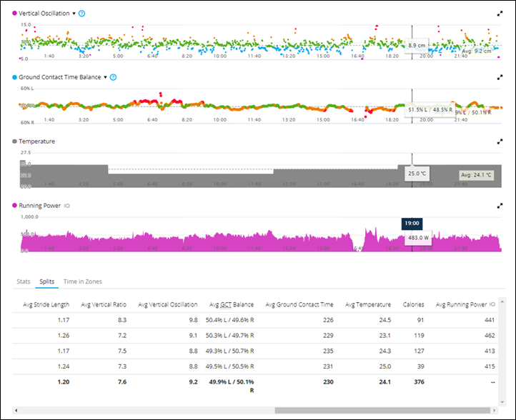
Task: Expand the Ground Contact Time Balance chart
Action: 500,77
